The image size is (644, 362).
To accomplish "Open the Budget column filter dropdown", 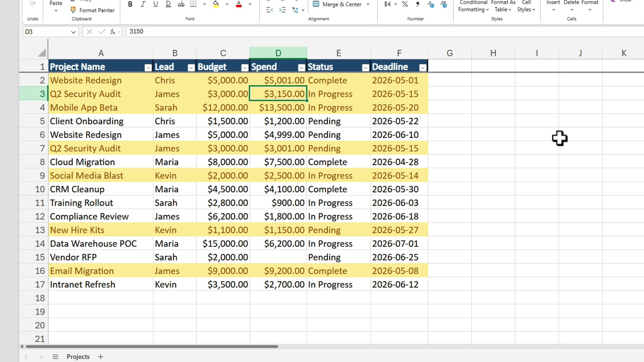I will pyautogui.click(x=245, y=68).
